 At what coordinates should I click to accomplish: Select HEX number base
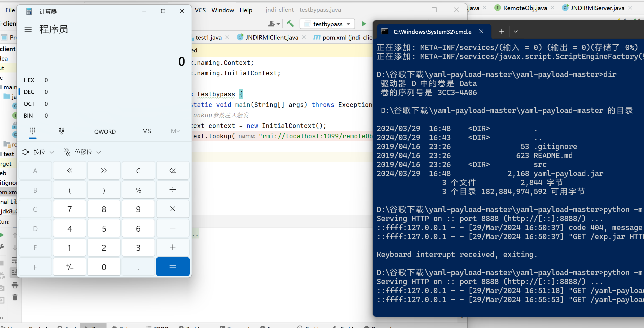click(x=36, y=80)
